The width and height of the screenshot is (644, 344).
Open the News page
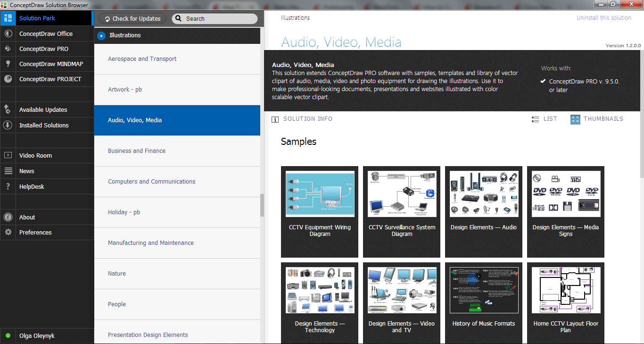point(47,171)
